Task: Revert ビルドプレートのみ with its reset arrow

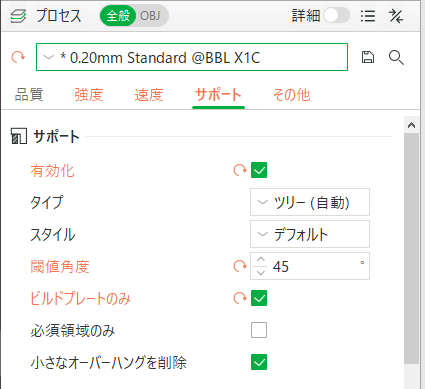Action: tap(239, 298)
